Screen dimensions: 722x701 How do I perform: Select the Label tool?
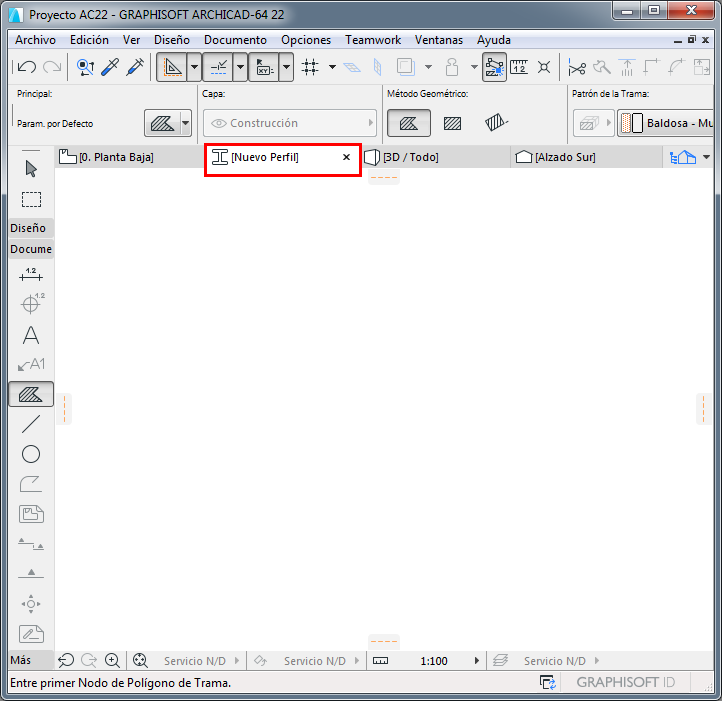(x=31, y=365)
